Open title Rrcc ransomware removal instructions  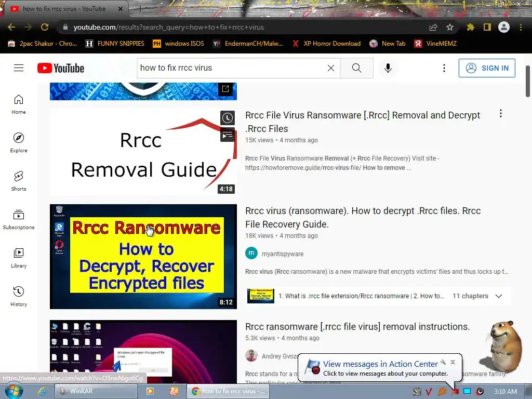(357, 326)
